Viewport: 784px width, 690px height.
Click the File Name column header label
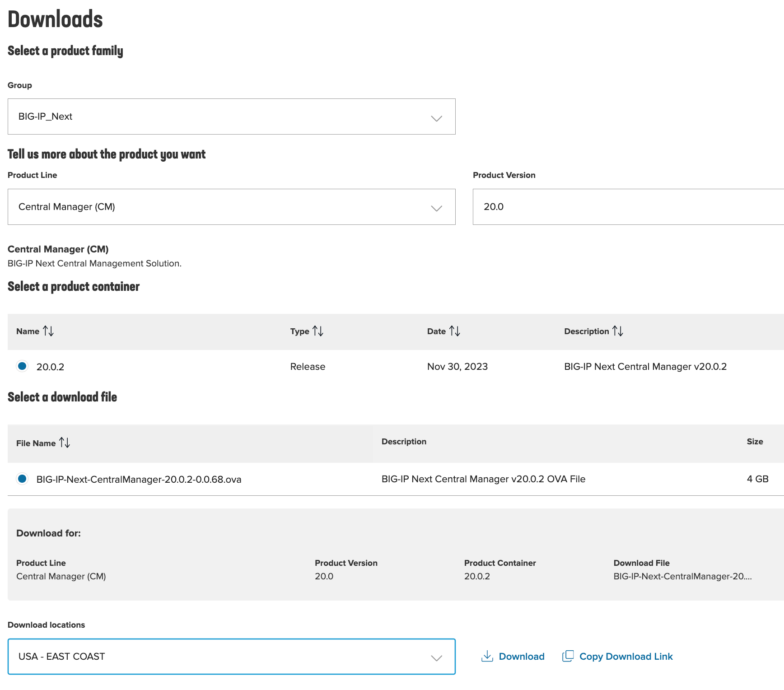pyautogui.click(x=36, y=443)
